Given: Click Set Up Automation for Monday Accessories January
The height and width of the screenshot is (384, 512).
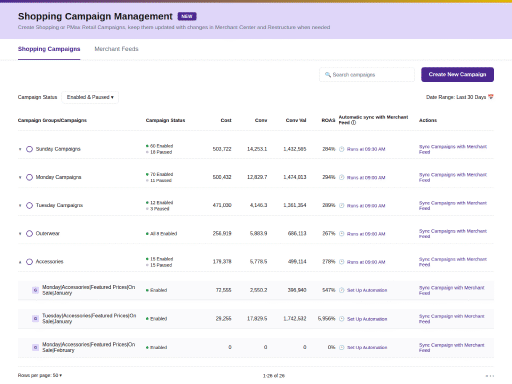Looking at the screenshot, I should 367,290.
